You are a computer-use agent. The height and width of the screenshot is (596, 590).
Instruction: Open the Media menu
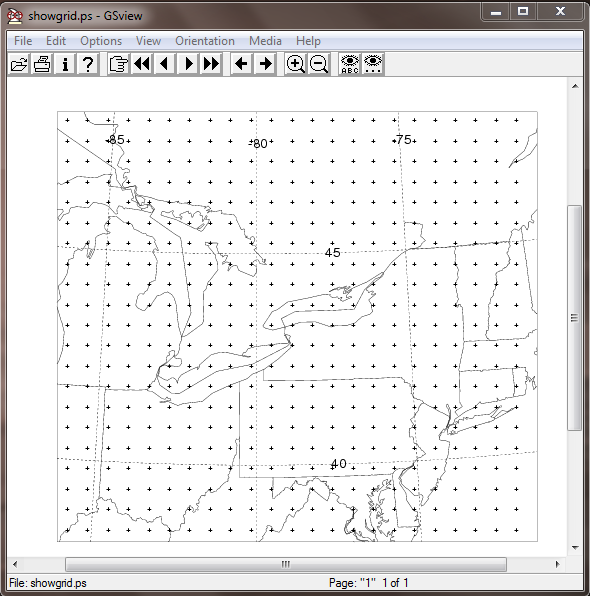(x=265, y=41)
